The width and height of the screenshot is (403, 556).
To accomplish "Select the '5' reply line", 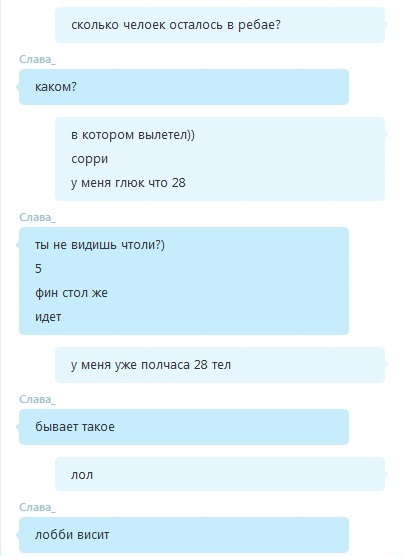I will (38, 269).
